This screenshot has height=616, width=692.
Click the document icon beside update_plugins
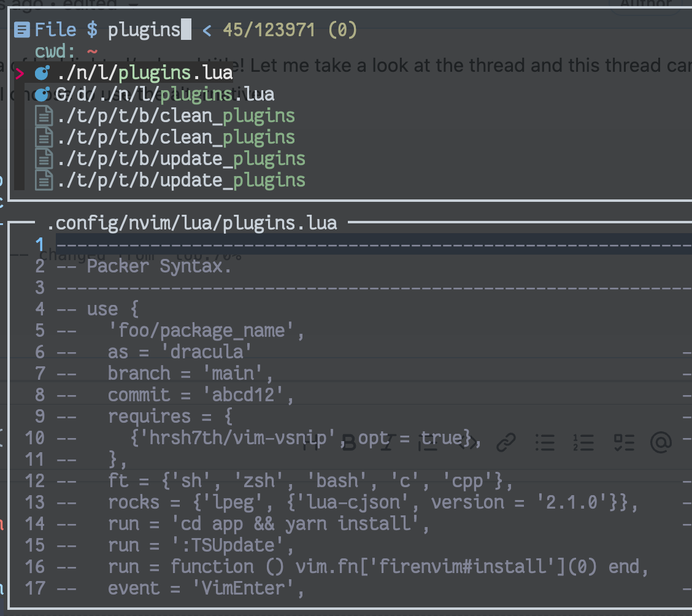44,158
